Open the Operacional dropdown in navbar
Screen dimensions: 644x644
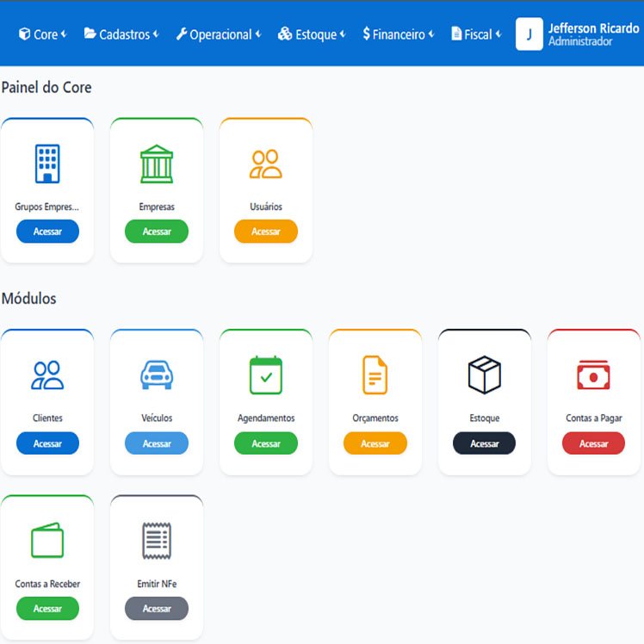click(x=219, y=34)
